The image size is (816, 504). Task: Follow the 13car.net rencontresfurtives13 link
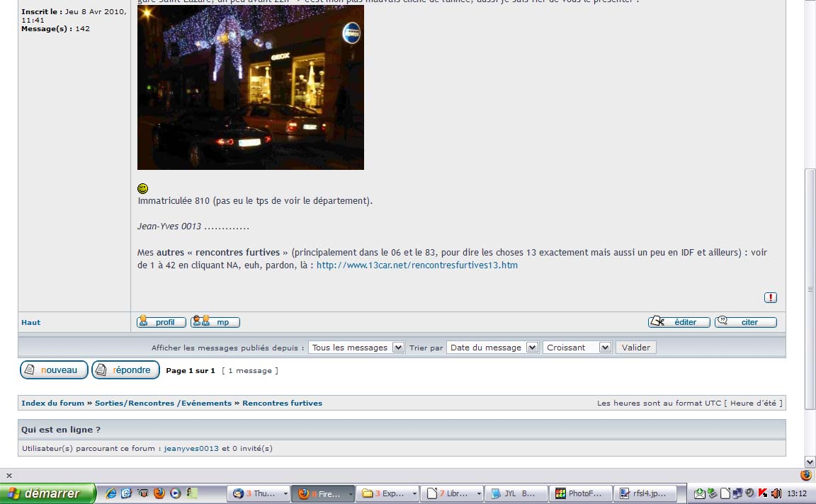(416, 265)
